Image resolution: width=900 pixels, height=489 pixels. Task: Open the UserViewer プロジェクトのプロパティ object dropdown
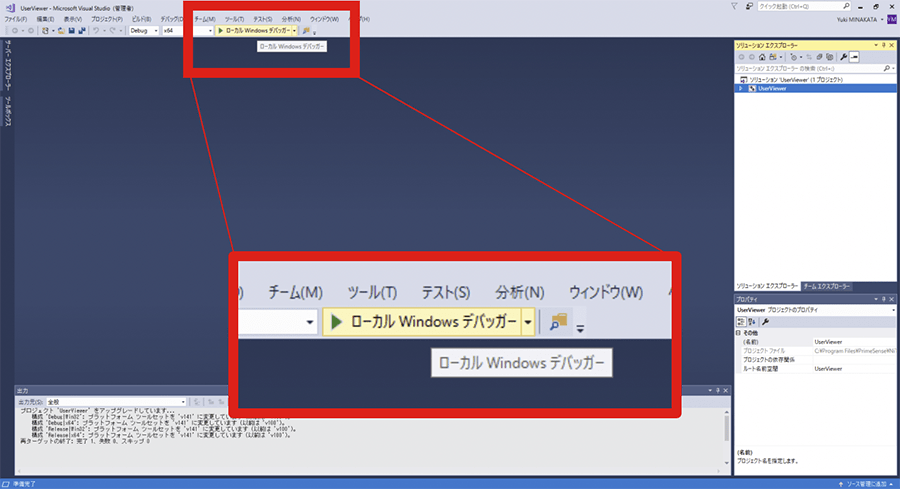point(893,310)
